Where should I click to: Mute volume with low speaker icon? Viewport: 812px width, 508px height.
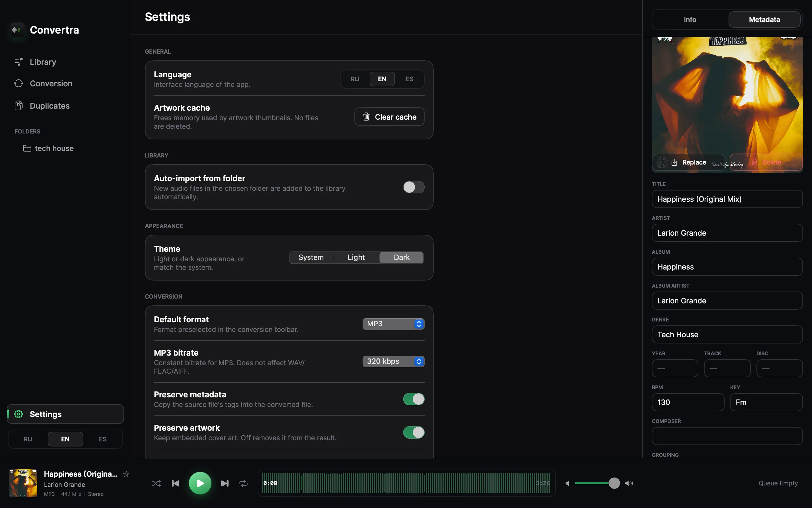pos(567,483)
